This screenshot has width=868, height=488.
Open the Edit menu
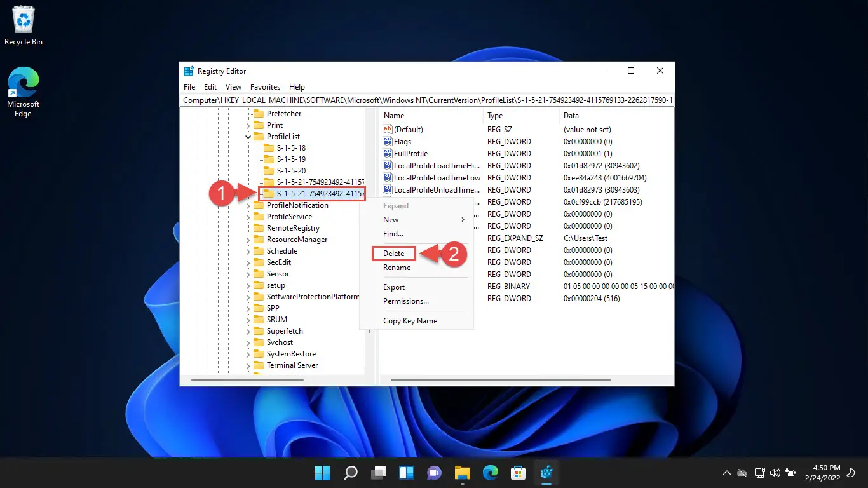pyautogui.click(x=210, y=87)
